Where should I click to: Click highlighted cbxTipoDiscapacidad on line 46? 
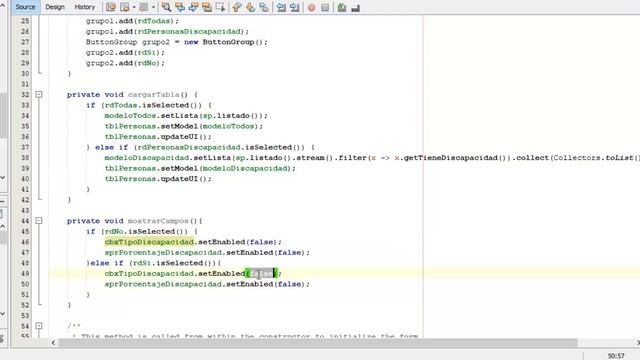click(x=149, y=242)
